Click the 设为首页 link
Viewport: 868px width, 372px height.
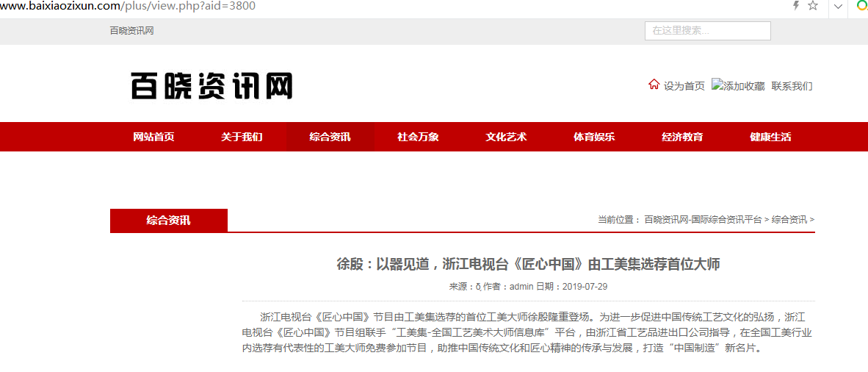[x=684, y=86]
